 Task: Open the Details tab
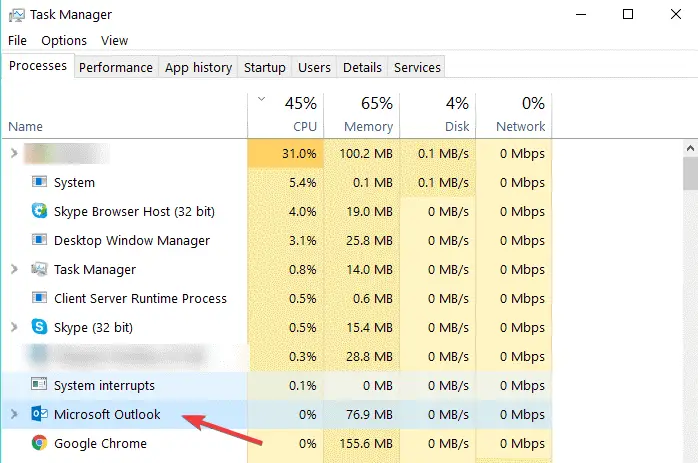362,67
